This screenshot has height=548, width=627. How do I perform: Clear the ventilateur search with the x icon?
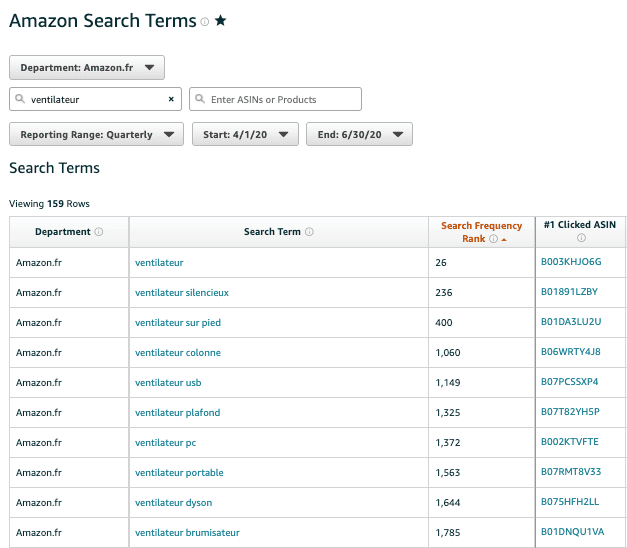click(171, 99)
